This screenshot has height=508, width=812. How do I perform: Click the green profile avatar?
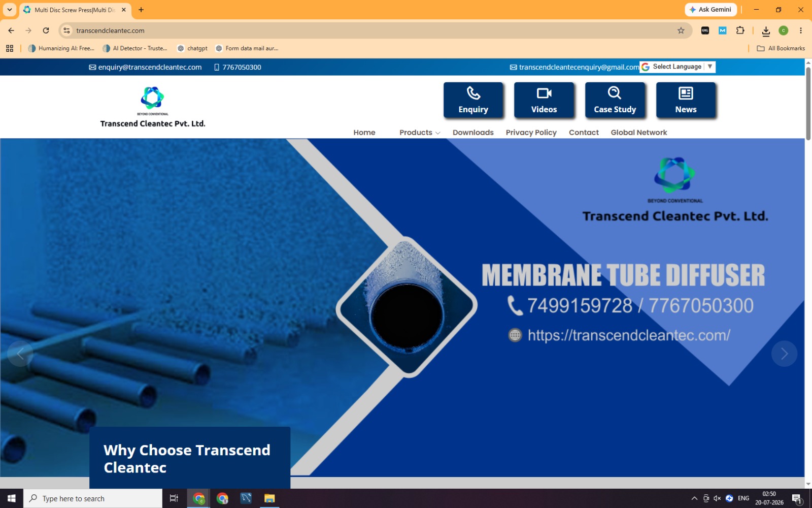pos(783,30)
